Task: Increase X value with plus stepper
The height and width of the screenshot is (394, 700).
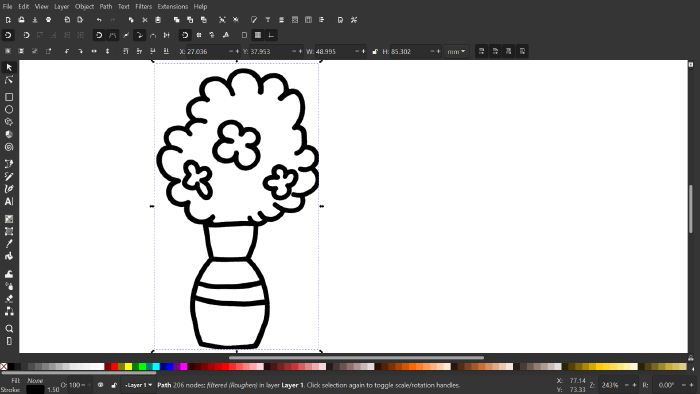Action: point(237,52)
